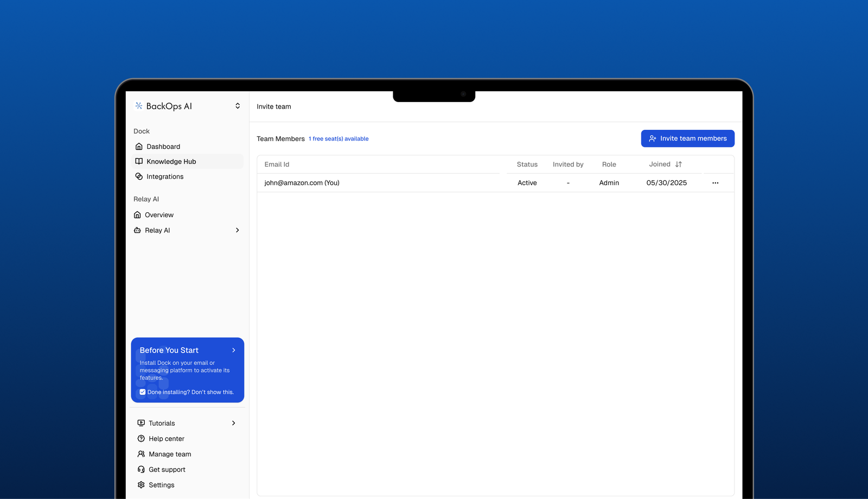Click the Team Members heading
The width and height of the screenshot is (868, 499).
(x=280, y=139)
